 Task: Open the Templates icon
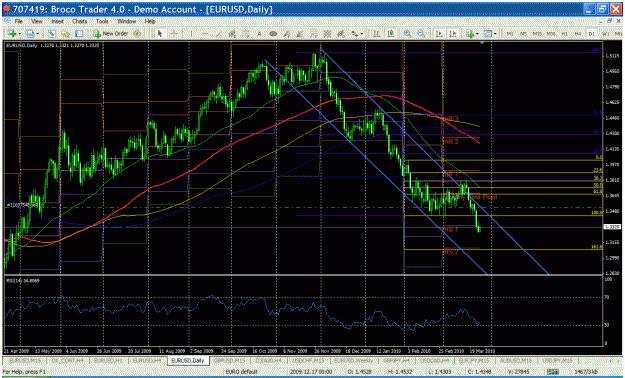(487, 34)
